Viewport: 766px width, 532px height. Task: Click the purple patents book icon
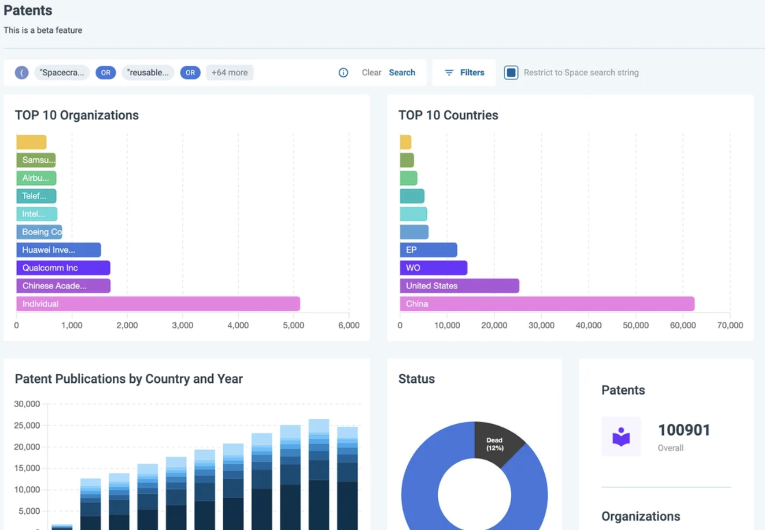pyautogui.click(x=621, y=437)
